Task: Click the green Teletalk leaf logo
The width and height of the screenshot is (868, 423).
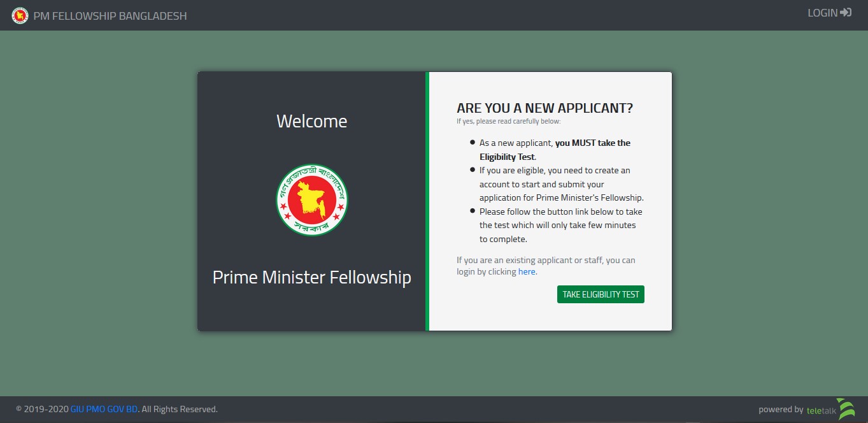Action: (846, 409)
